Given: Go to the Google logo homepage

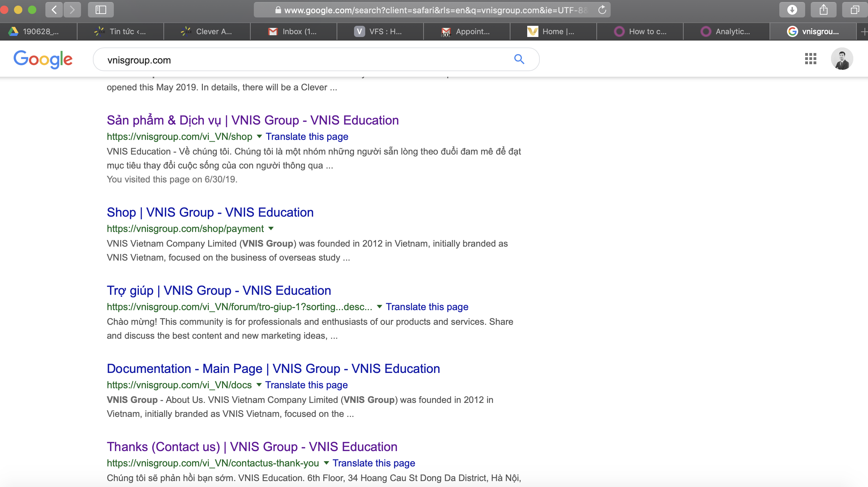Looking at the screenshot, I should [43, 59].
